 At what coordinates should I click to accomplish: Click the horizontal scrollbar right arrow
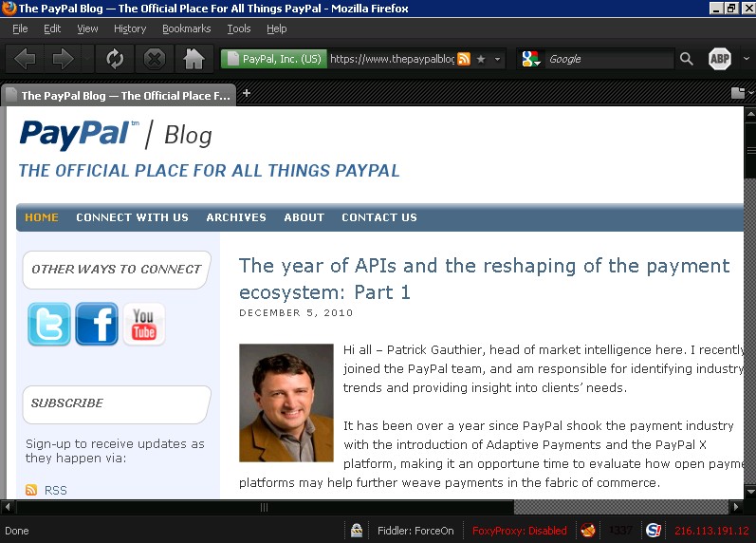736,507
